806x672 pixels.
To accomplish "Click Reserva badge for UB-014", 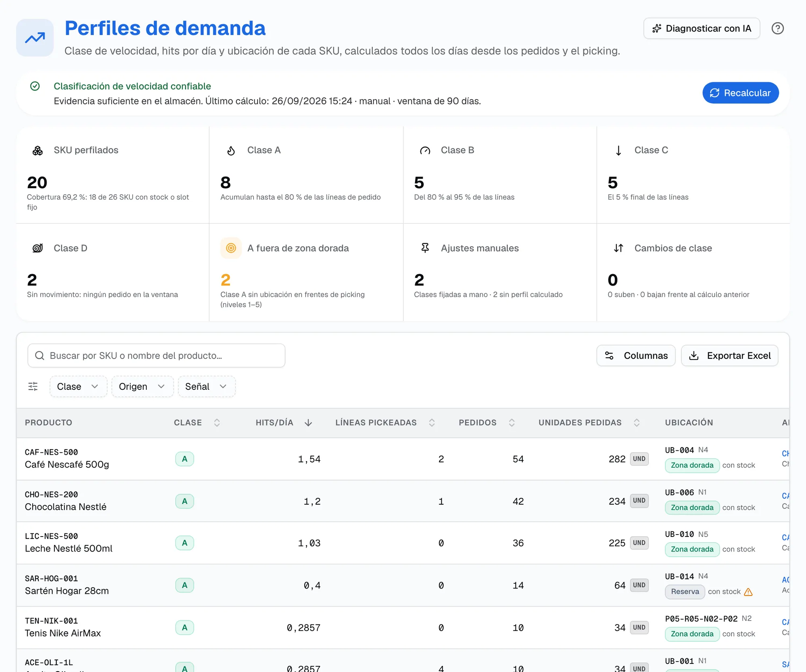I will [685, 592].
